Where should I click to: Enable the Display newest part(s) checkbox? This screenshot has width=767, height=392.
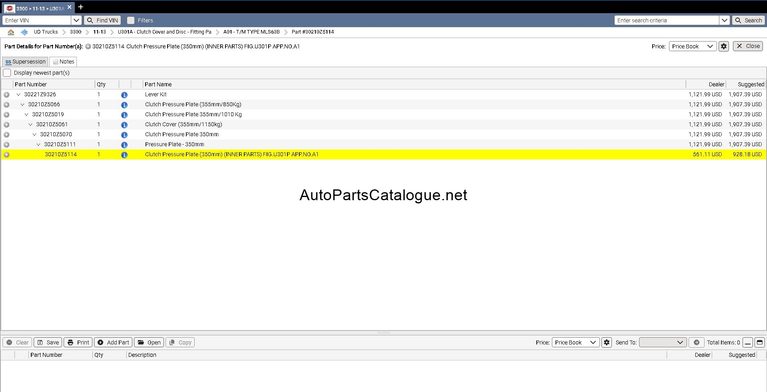[x=7, y=73]
